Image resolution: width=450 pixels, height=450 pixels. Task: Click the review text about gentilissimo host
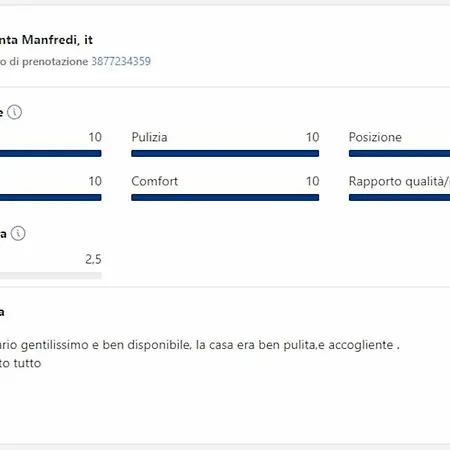coord(200,345)
